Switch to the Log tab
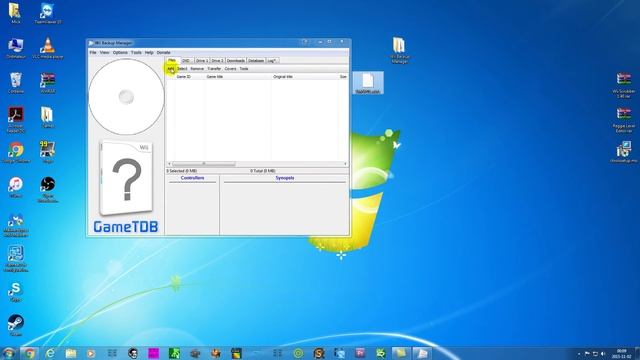 (272, 60)
